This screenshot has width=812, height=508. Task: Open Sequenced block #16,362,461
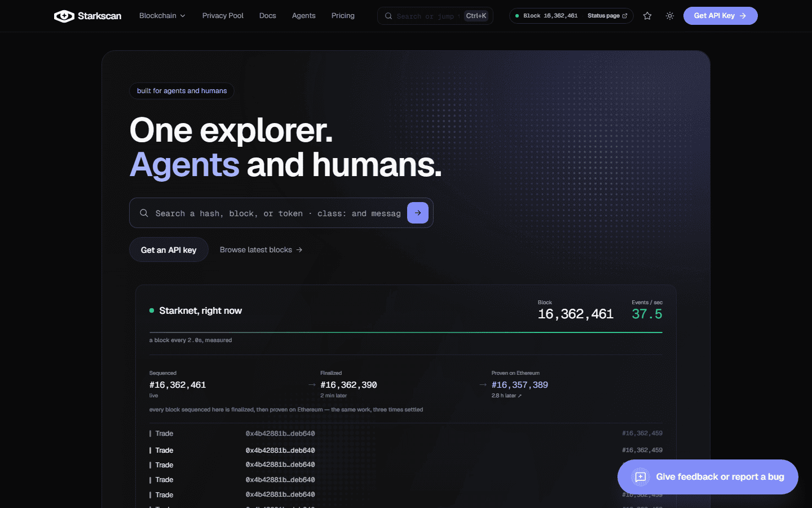point(178,385)
